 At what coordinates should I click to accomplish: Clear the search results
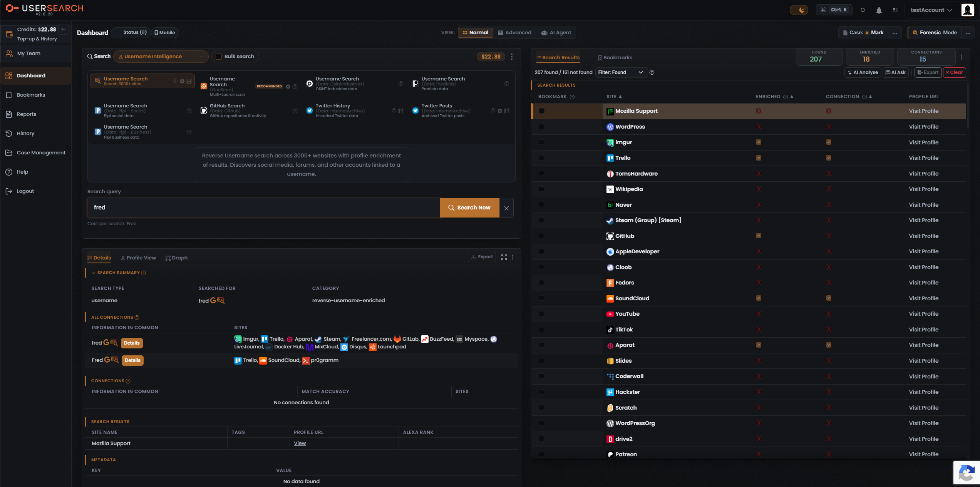[954, 72]
